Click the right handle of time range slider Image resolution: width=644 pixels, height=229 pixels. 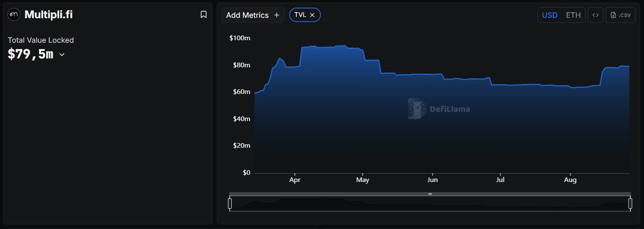click(x=630, y=204)
